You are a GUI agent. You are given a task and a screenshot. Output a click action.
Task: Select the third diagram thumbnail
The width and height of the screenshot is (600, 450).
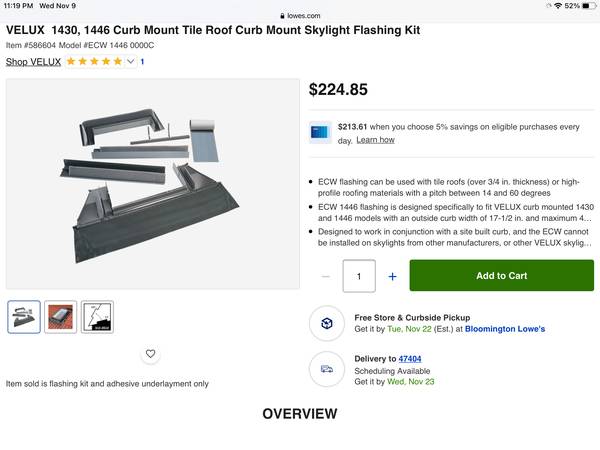tap(97, 317)
